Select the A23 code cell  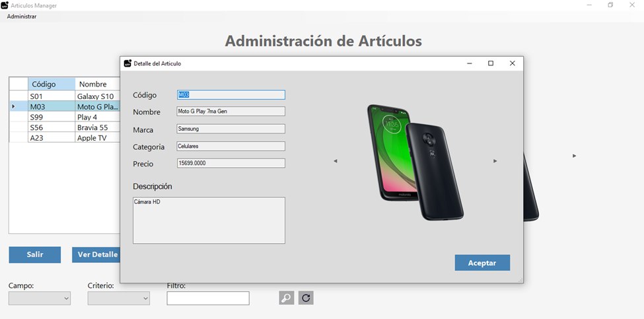pos(52,137)
